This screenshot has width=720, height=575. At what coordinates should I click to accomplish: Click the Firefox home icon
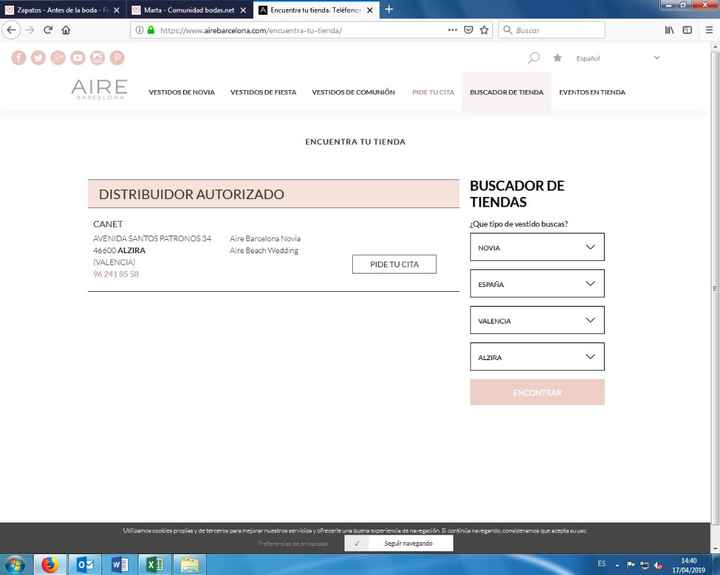66,30
